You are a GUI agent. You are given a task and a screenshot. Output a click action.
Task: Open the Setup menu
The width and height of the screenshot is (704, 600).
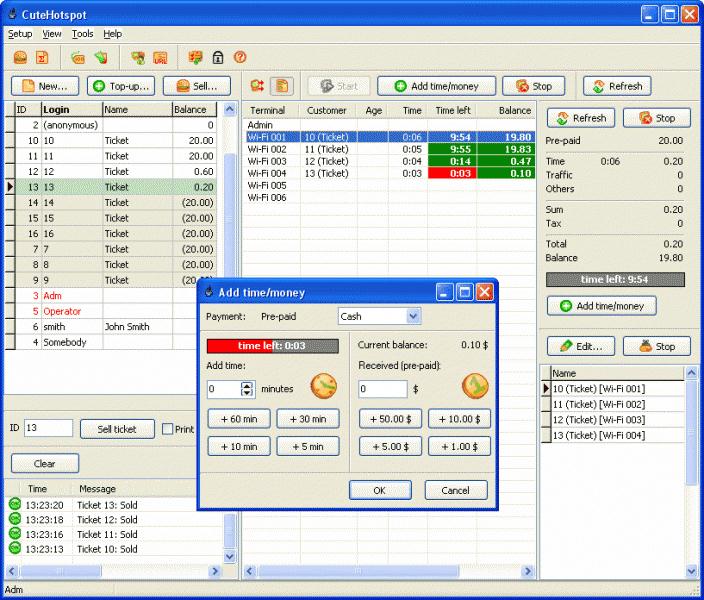pyautogui.click(x=20, y=34)
